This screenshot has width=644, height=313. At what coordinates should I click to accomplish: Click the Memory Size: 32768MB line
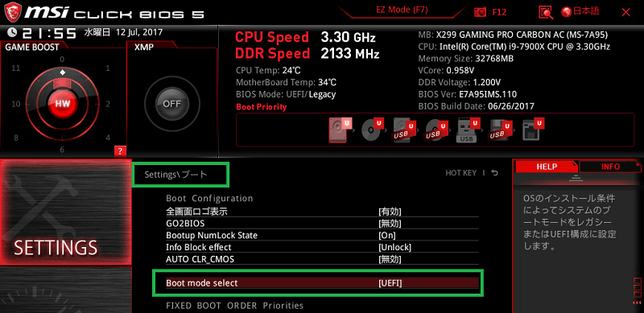pos(466,58)
